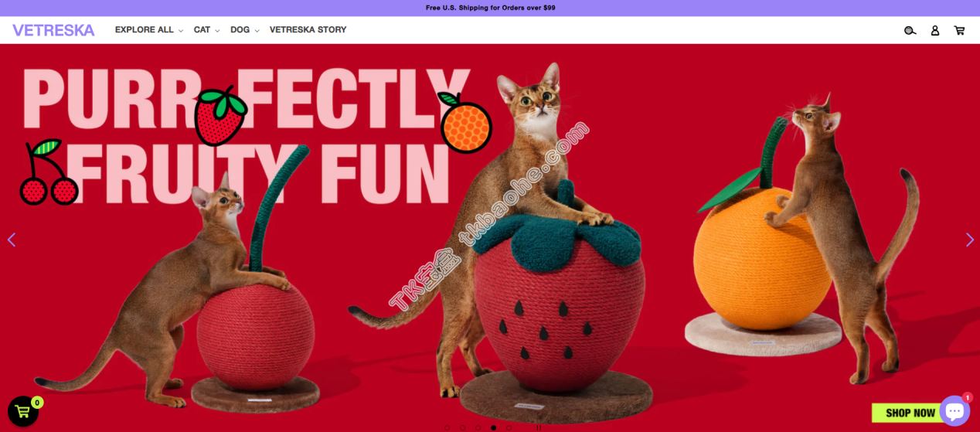980x432 pixels.
Task: Expand the DOG menu dropdown
Action: click(244, 30)
